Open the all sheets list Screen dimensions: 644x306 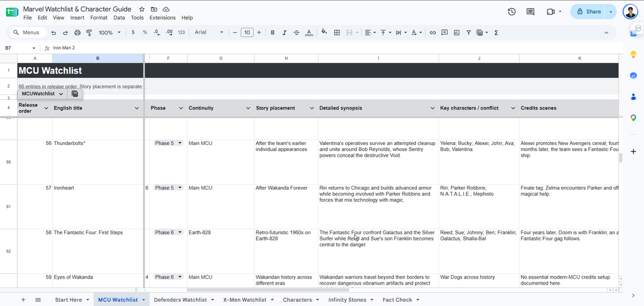point(38,300)
